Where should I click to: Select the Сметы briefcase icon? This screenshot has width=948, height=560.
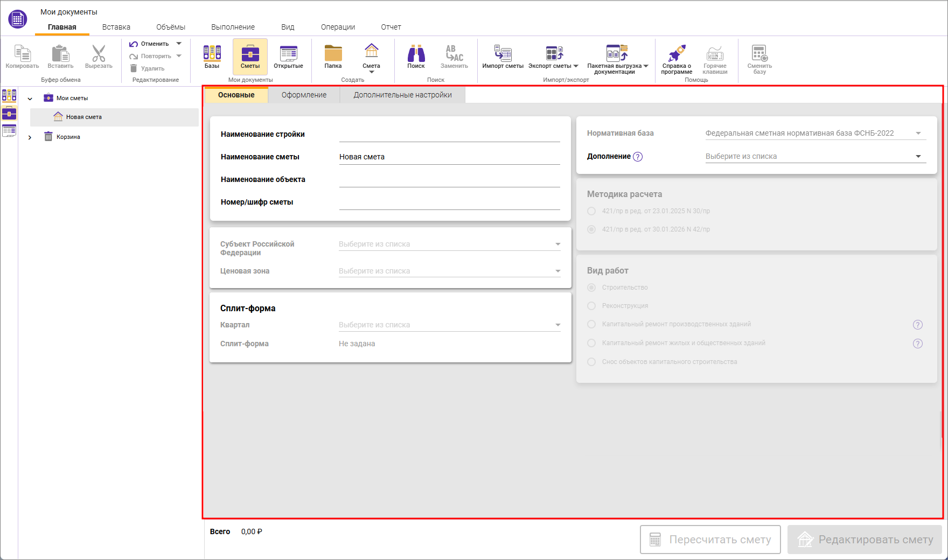(x=250, y=53)
